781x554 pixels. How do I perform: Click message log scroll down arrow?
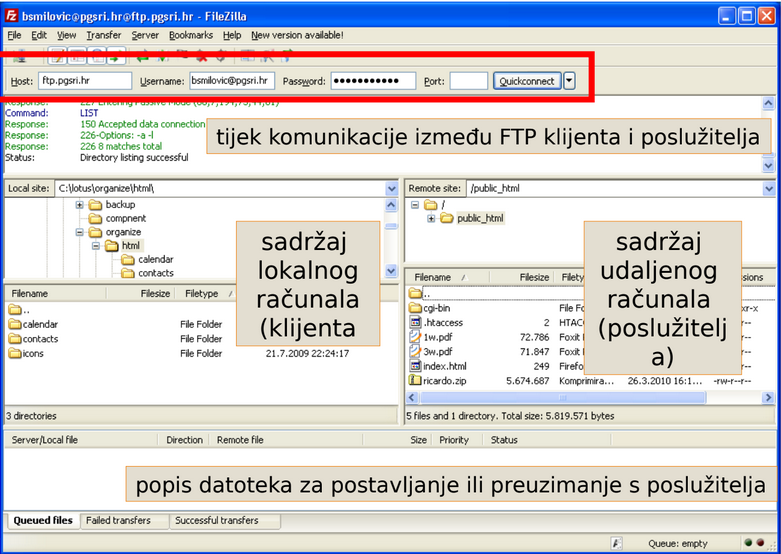[x=768, y=165]
